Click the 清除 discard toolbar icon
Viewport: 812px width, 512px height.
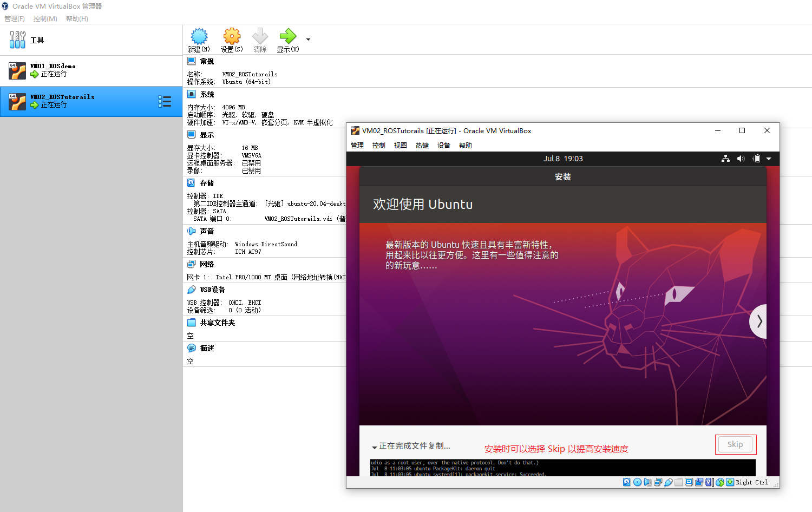point(260,40)
